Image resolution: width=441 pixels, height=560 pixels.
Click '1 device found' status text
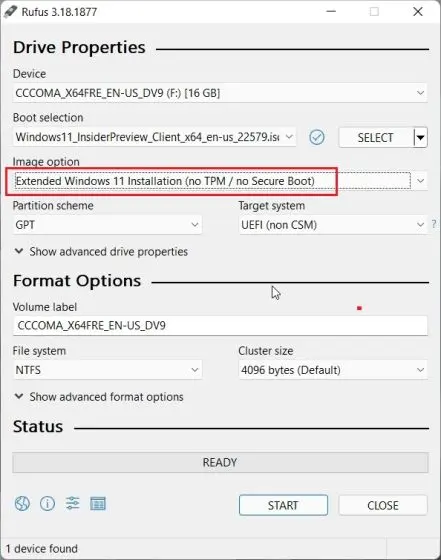pos(42,549)
